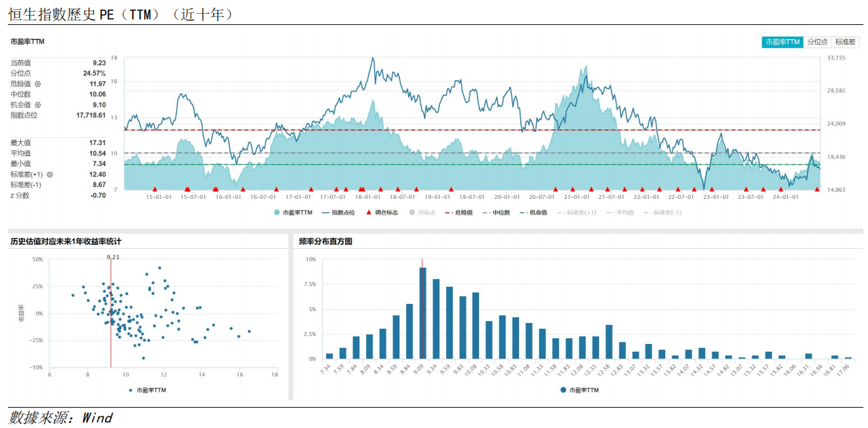Click the 指数点位 value 17,718.61
Image resolution: width=868 pixels, height=428 pixels.
click(x=91, y=116)
